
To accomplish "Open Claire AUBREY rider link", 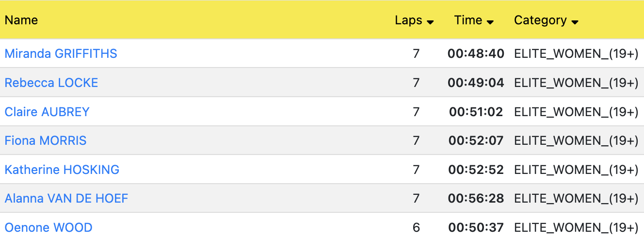I will tap(47, 112).
